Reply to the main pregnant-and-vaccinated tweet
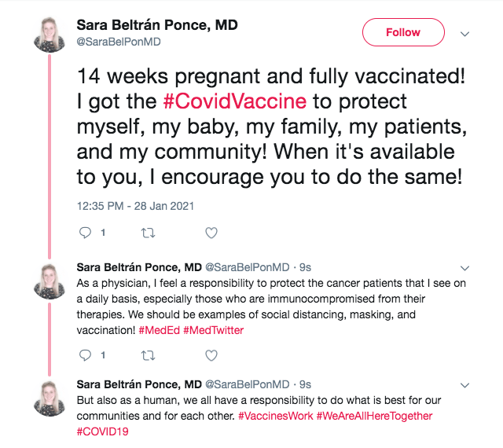Viewport: 503px width, 448px height. click(86, 233)
